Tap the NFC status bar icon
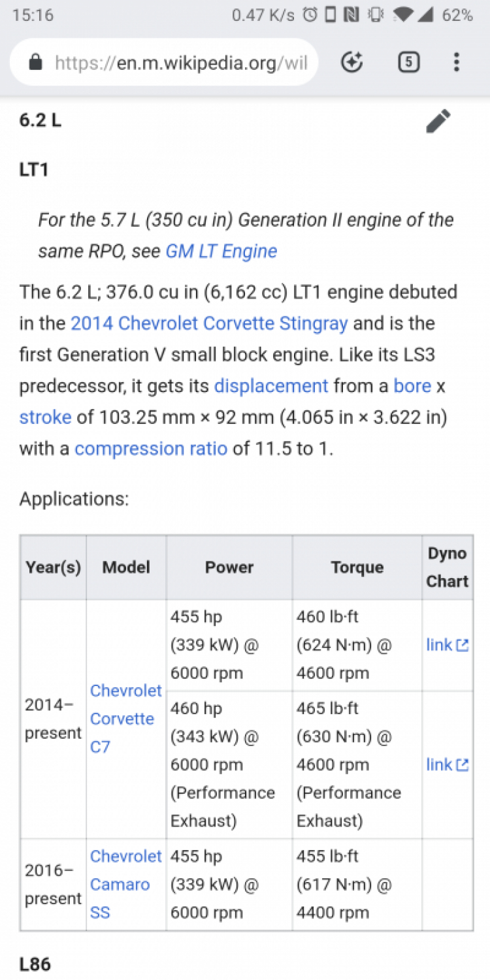This screenshot has width=490, height=980. 352,15
